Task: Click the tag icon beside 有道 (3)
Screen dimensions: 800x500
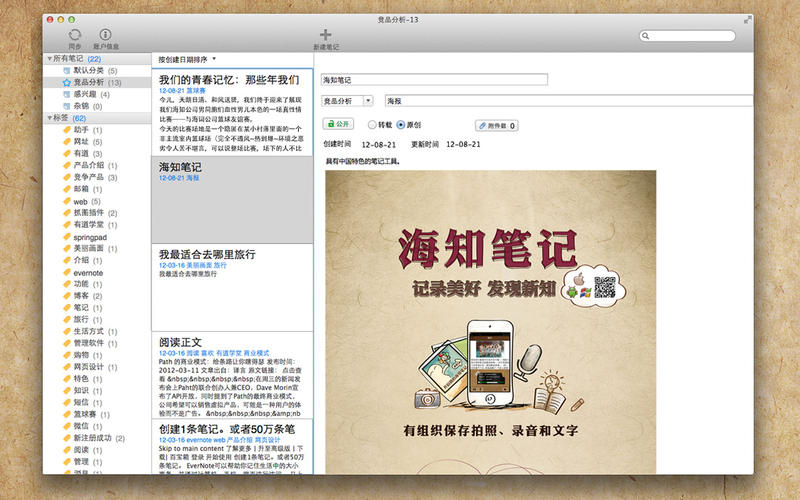Action: [66, 153]
